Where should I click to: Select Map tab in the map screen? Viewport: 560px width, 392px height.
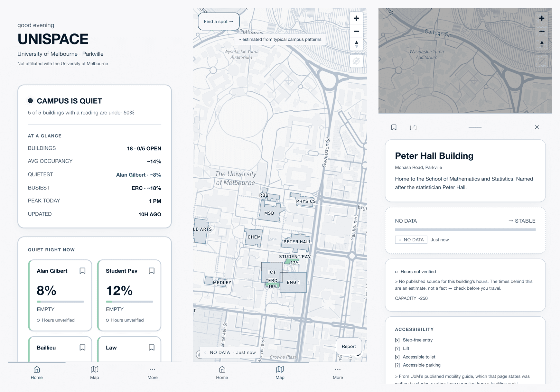coord(280,373)
